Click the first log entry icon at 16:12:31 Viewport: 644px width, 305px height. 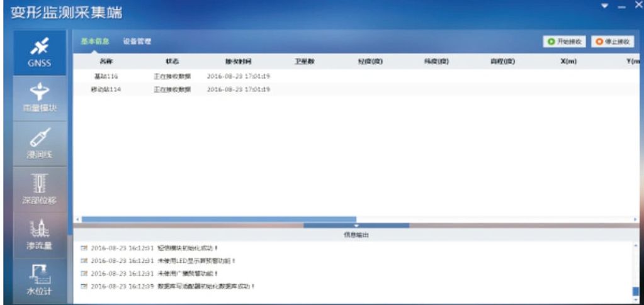[x=84, y=247]
